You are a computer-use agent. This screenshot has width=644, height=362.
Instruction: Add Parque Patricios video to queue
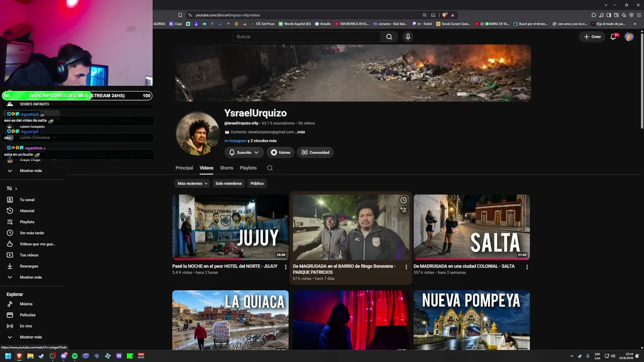404,210
